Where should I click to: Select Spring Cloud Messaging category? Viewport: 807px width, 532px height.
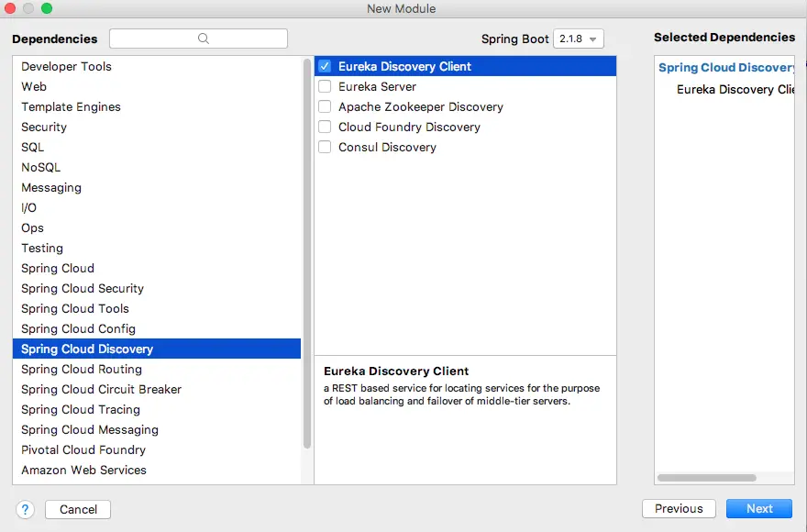coord(157,429)
